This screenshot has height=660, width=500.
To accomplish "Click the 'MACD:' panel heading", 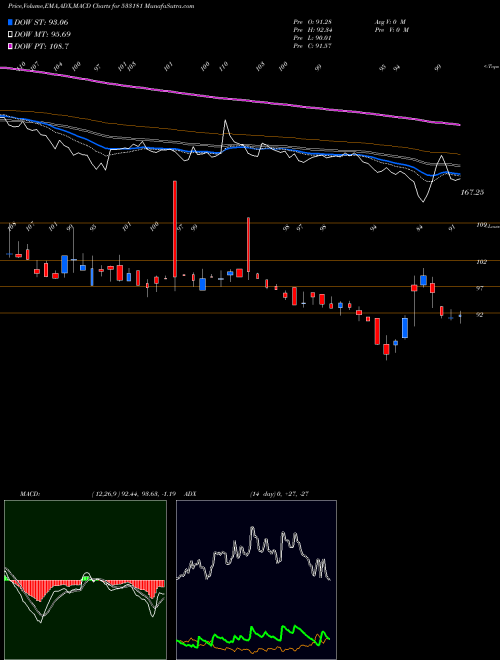I will click(x=30, y=494).
